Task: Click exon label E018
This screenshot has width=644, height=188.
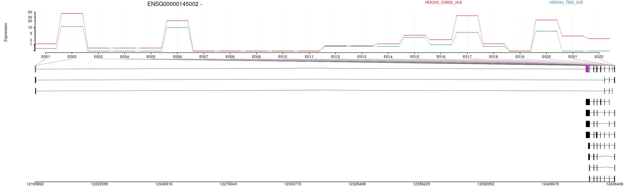Action: pos(493,57)
